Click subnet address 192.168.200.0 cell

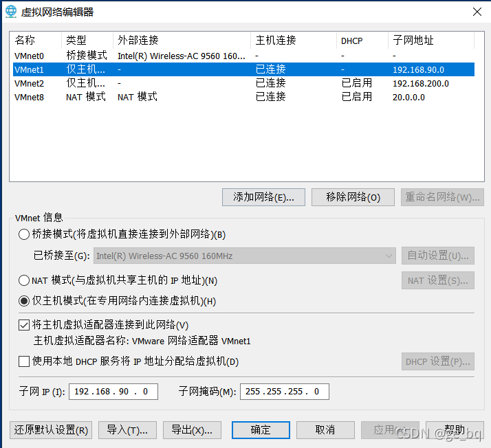pyautogui.click(x=421, y=84)
